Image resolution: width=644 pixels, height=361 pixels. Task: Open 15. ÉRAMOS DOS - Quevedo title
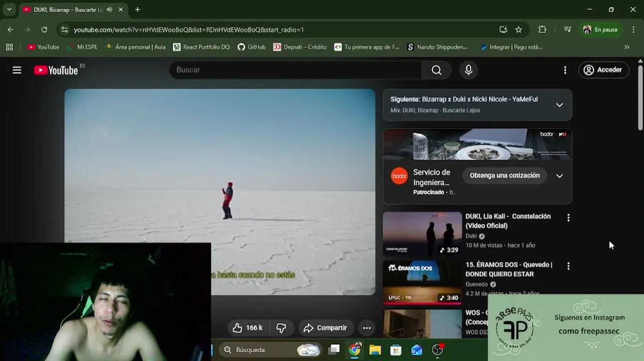[x=509, y=269]
